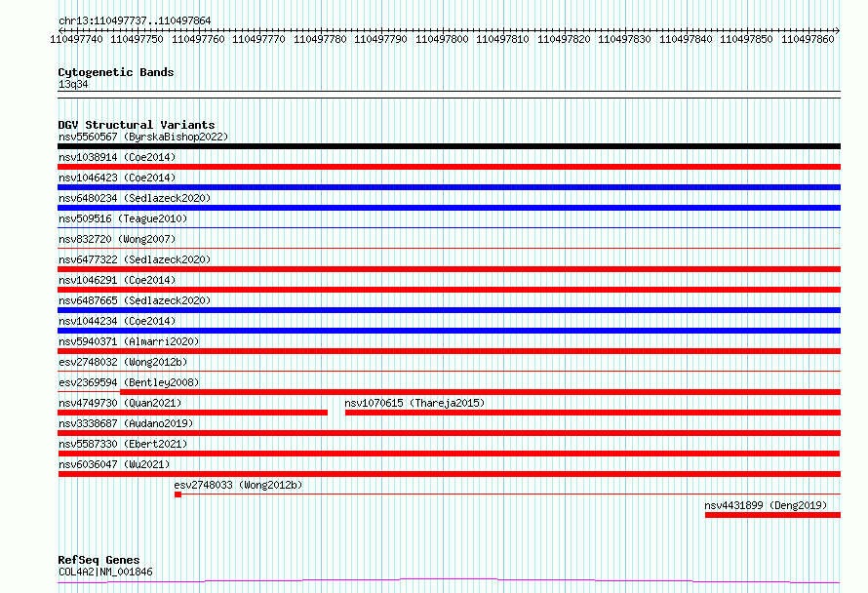The width and height of the screenshot is (868, 593).
Task: Open nsv5940371 (Almarri2020) label
Action: coord(129,341)
